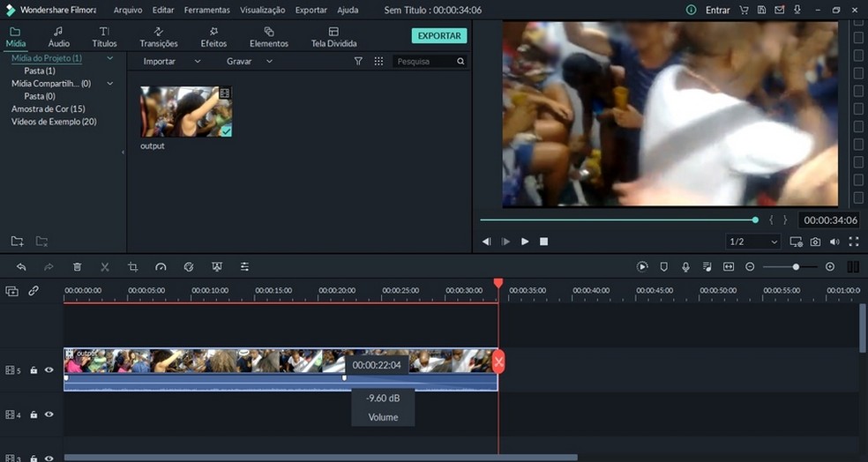Click the render preview icon
Image resolution: width=868 pixels, height=462 pixels.
coord(642,266)
